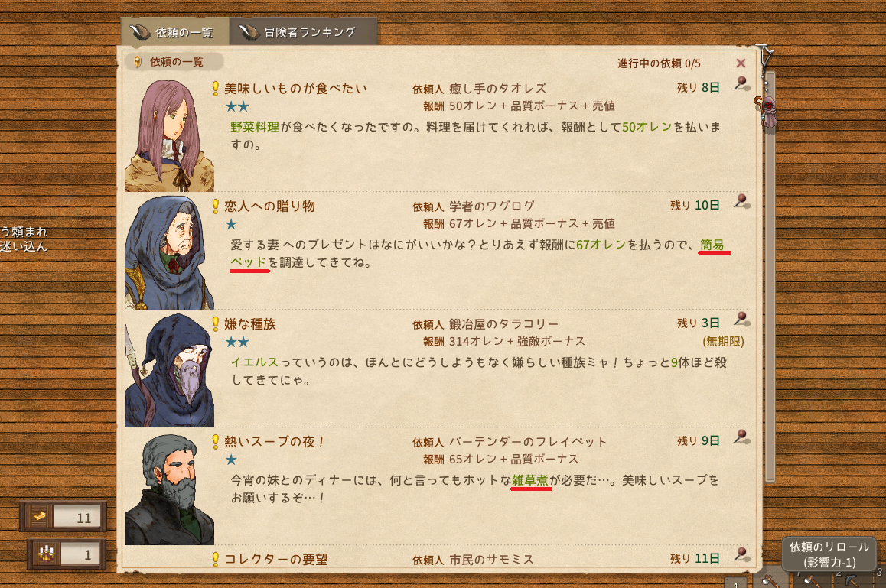Click the counter showing 1
This screenshot has height=588, width=886.
67,554
